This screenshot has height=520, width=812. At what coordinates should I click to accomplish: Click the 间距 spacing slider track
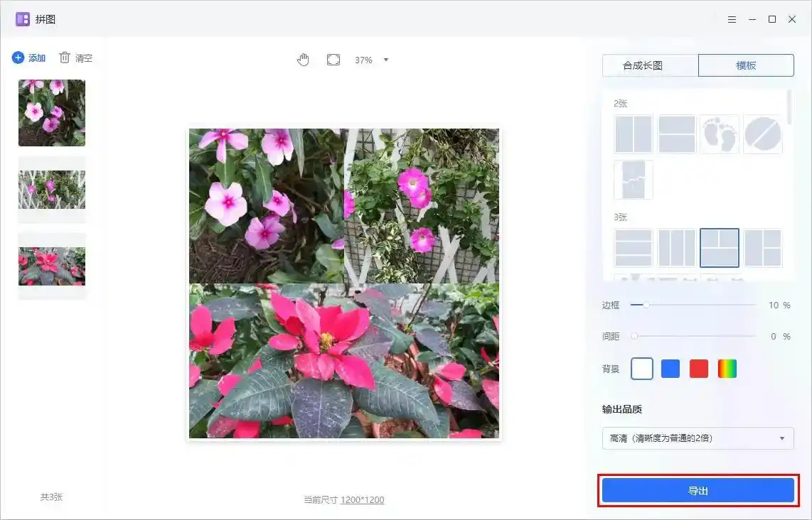tap(693, 336)
